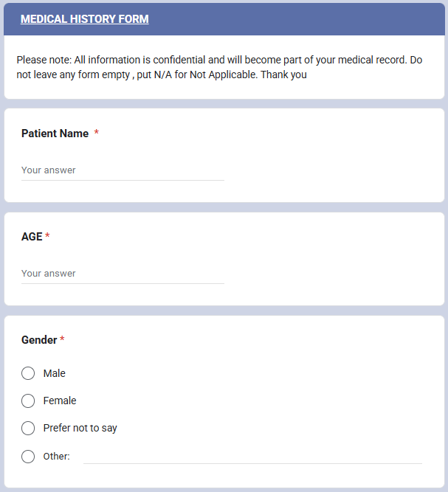
Task: Click the Other gender text input line
Action: pos(252,456)
